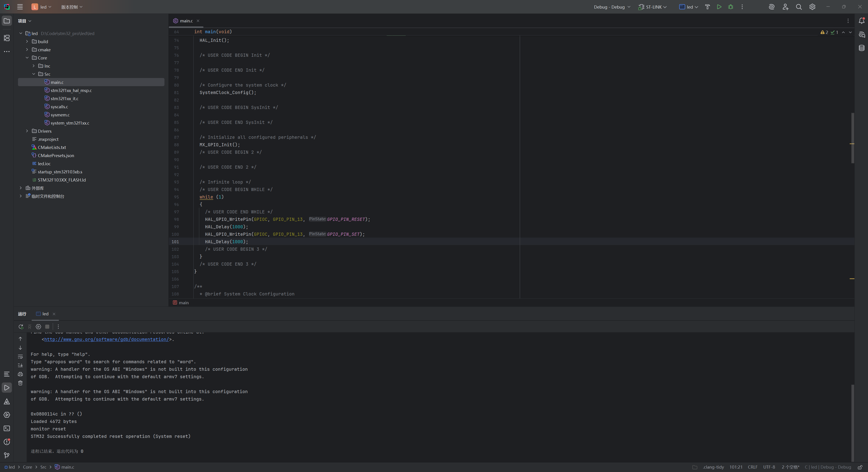868x472 pixels.
Task: Open Git tool window icon
Action: pos(7,455)
